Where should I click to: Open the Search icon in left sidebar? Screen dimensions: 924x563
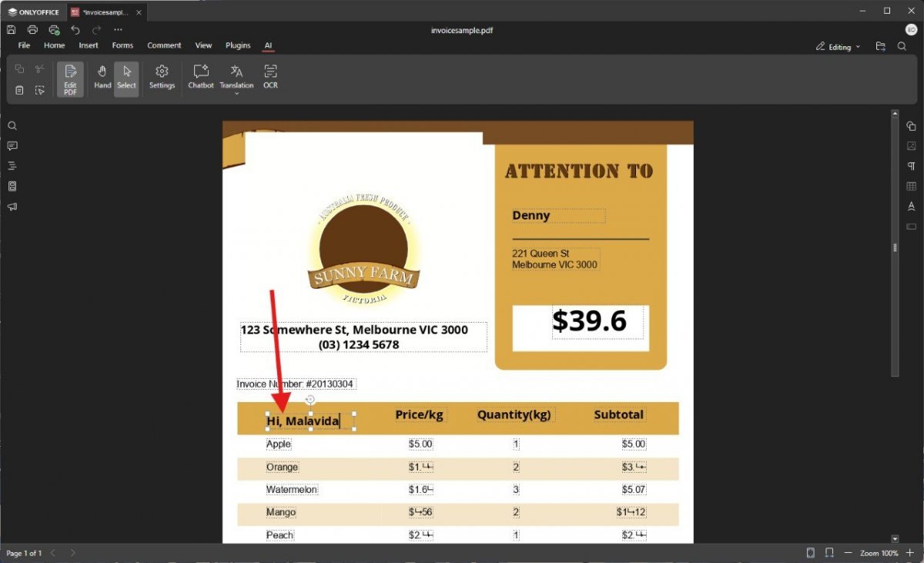[x=12, y=126]
